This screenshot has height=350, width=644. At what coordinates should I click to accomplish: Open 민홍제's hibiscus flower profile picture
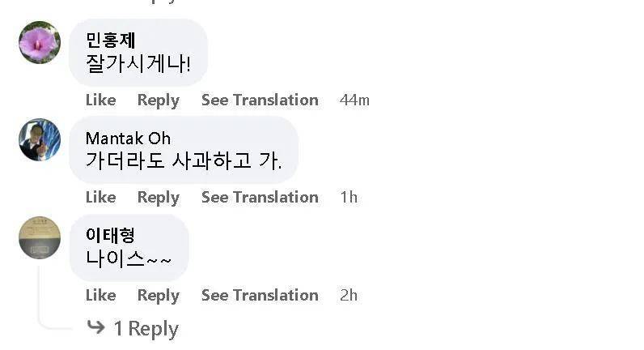40,42
